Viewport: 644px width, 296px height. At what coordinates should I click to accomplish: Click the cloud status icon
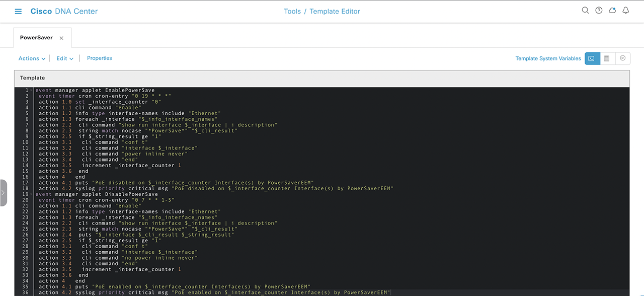(x=612, y=11)
